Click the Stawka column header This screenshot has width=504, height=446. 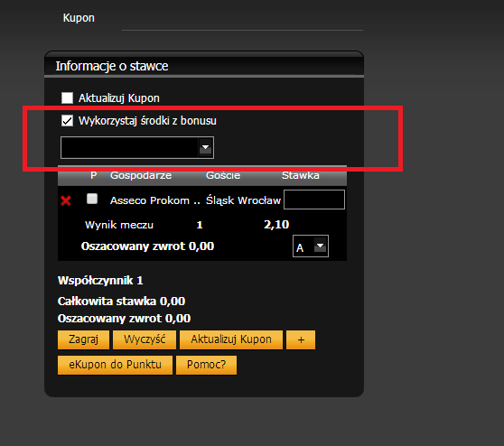tap(301, 175)
